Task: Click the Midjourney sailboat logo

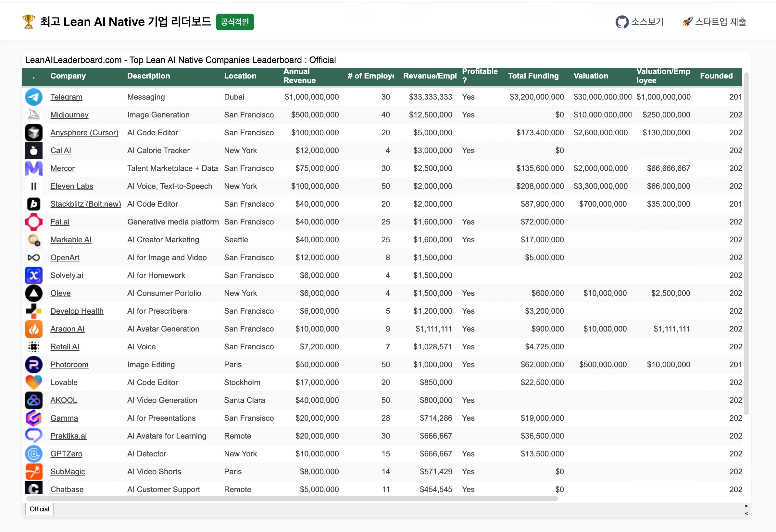Action: pos(34,115)
